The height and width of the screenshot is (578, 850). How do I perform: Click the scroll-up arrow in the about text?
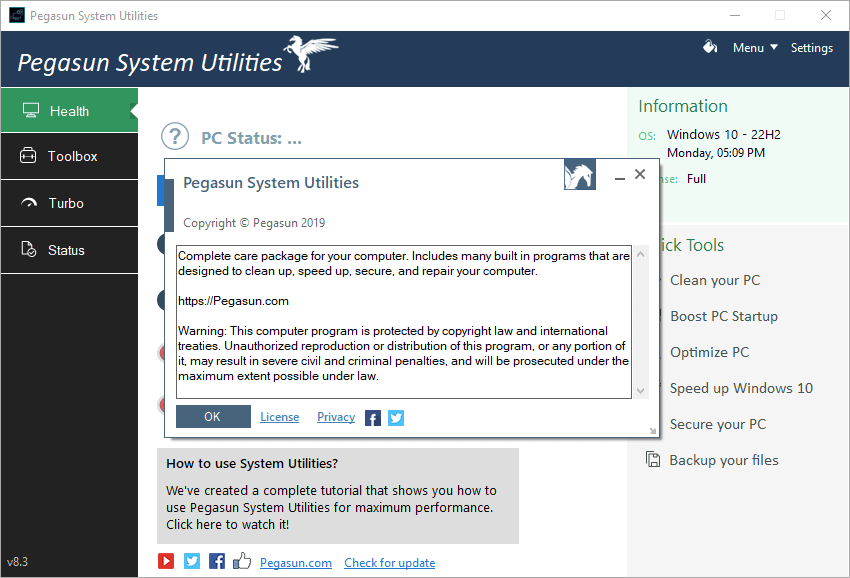[640, 253]
